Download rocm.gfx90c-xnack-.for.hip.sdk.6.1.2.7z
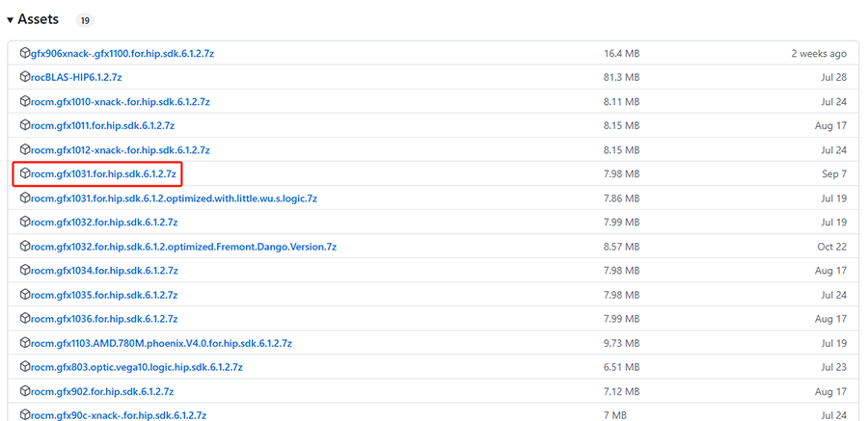Image resolution: width=868 pixels, height=421 pixels. tap(119, 415)
